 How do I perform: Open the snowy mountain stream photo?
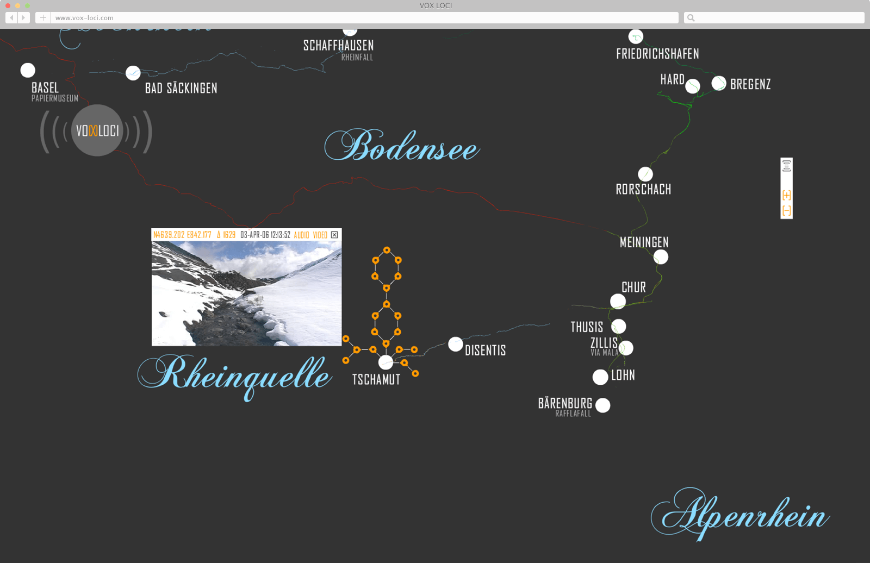click(x=246, y=293)
